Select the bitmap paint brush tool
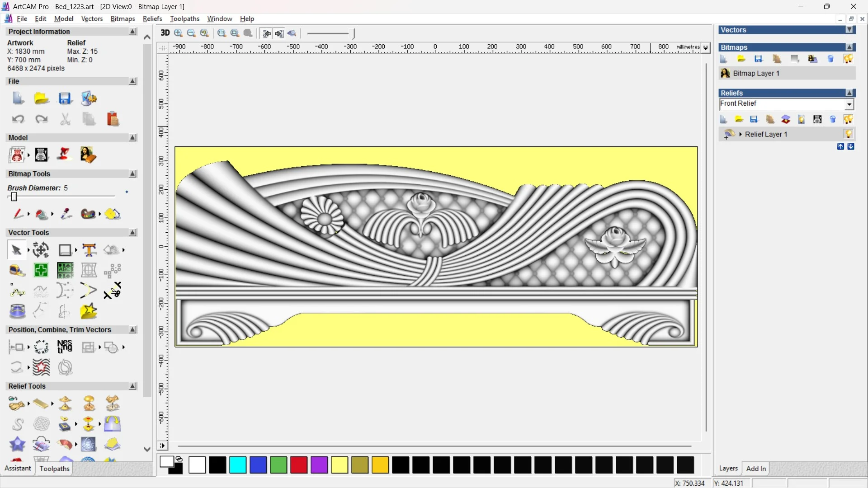Screen dimensions: 868x488 18,214
